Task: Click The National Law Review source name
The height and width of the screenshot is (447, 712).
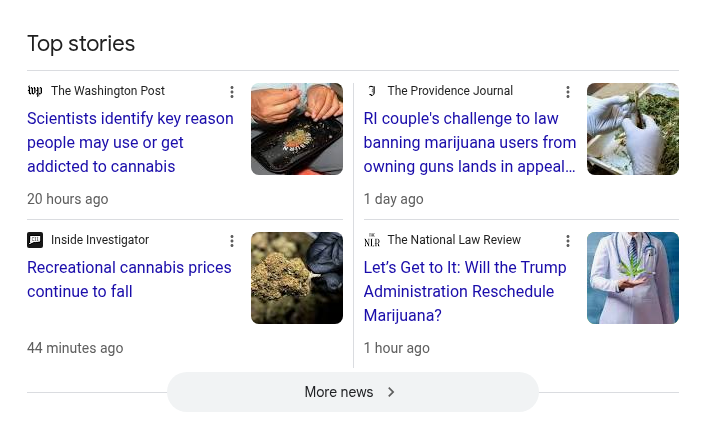Action: 454,240
